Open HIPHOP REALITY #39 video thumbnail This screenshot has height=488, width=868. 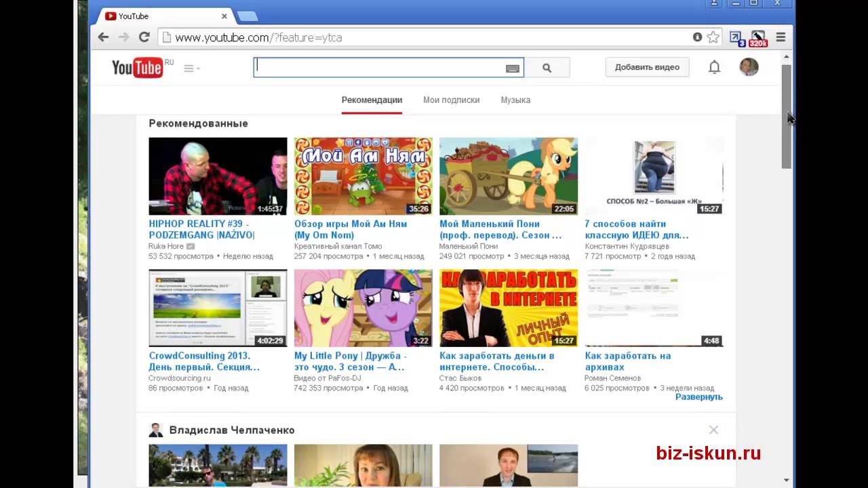coord(218,176)
